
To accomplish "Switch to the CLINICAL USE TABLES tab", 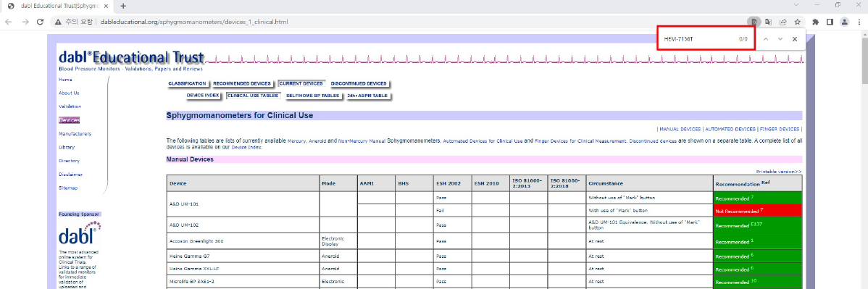I will point(252,95).
